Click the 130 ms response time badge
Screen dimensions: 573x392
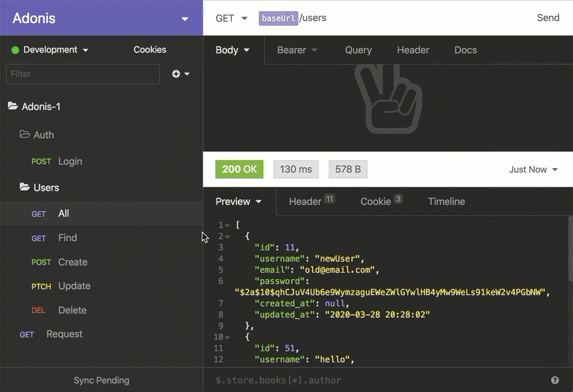pos(296,169)
